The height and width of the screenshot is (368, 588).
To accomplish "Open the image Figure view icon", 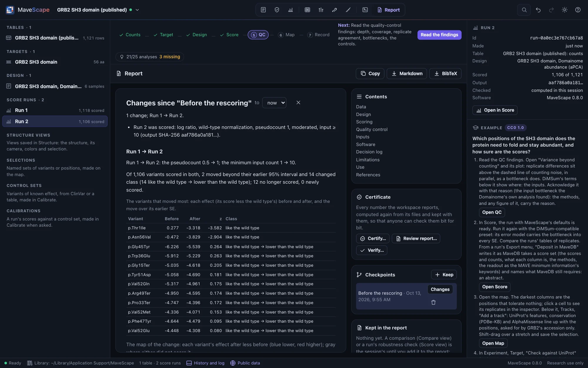I will click(365, 10).
